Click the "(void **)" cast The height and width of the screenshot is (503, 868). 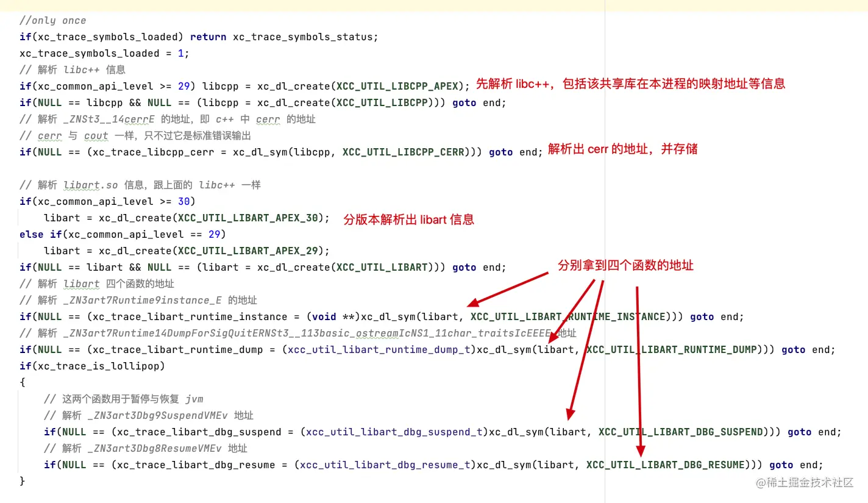pos(333,317)
